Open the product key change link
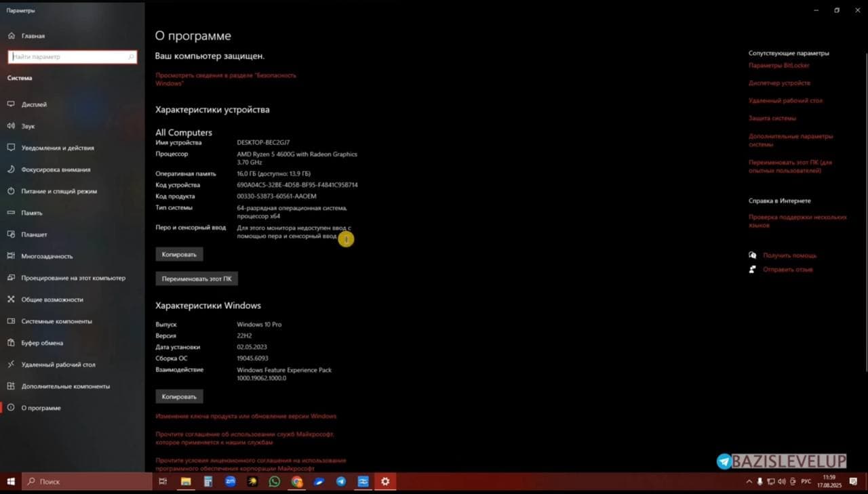Image resolution: width=868 pixels, height=494 pixels. coord(246,416)
